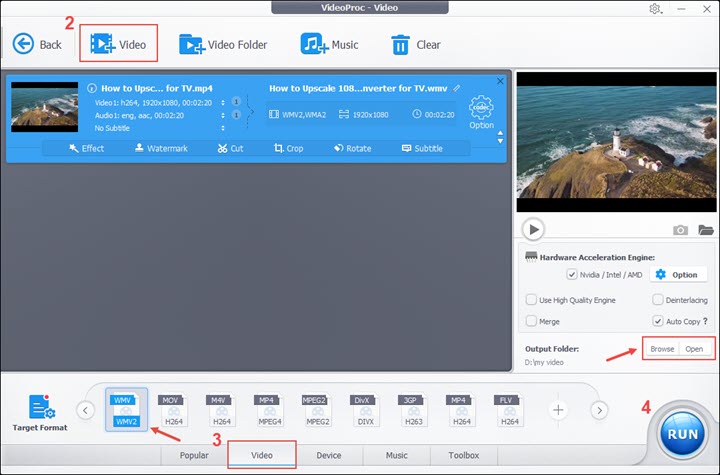Enable the Merge checkbox
The height and width of the screenshot is (475, 720).
point(531,321)
